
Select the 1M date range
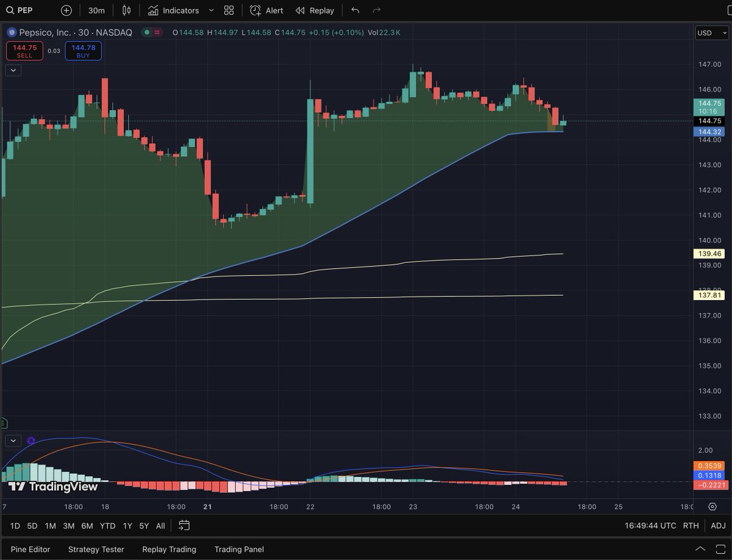(x=50, y=525)
